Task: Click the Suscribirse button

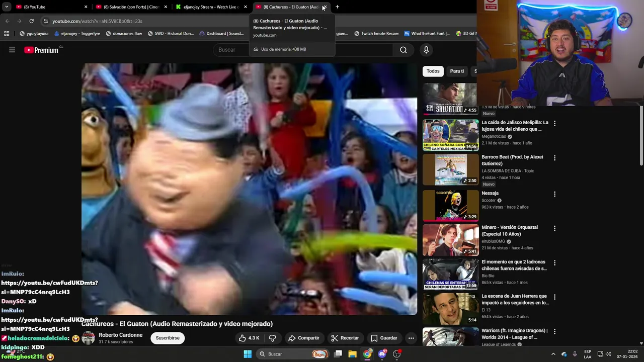Action: (x=168, y=338)
